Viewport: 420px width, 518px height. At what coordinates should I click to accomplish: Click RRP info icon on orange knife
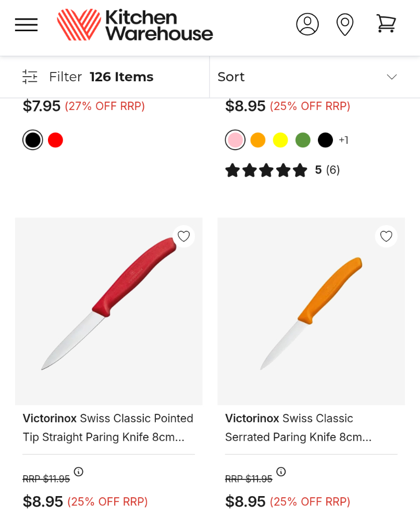click(281, 472)
